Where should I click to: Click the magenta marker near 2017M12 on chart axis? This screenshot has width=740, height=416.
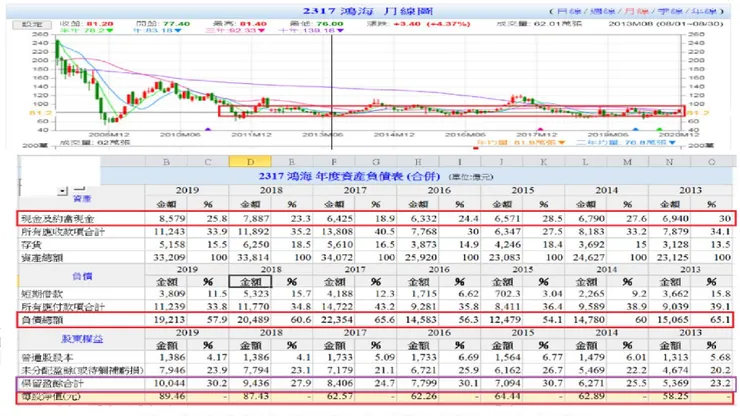(x=540, y=129)
